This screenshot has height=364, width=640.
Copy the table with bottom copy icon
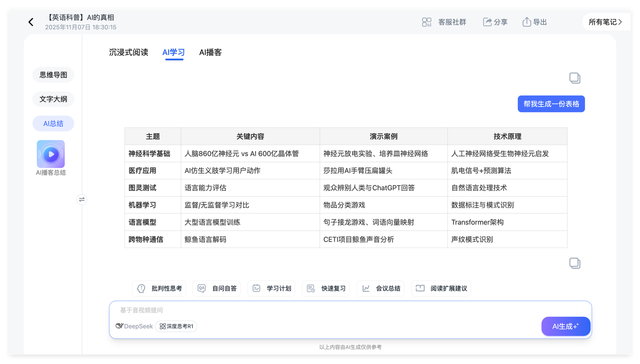574,263
